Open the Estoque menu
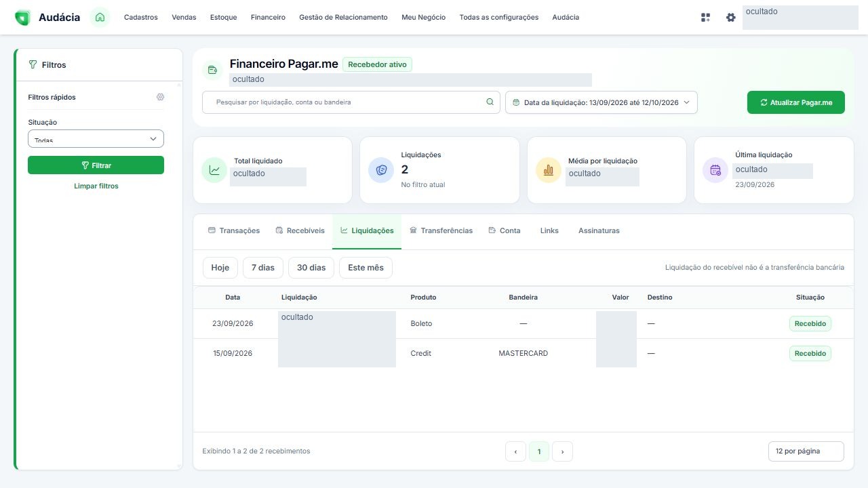The image size is (868, 488). [224, 18]
